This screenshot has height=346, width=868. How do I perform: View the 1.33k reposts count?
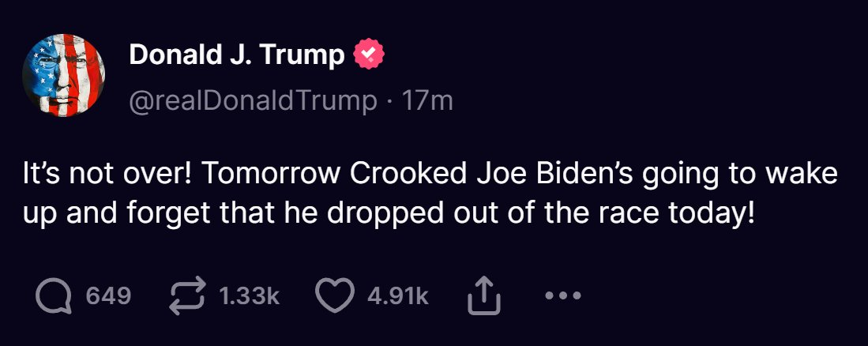[x=249, y=297]
